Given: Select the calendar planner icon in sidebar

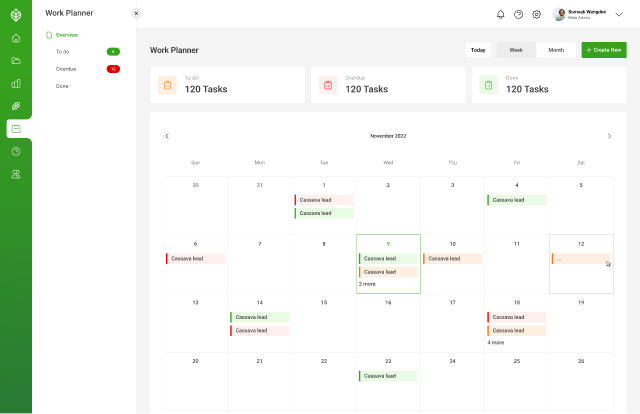Looking at the screenshot, I should pos(16,129).
